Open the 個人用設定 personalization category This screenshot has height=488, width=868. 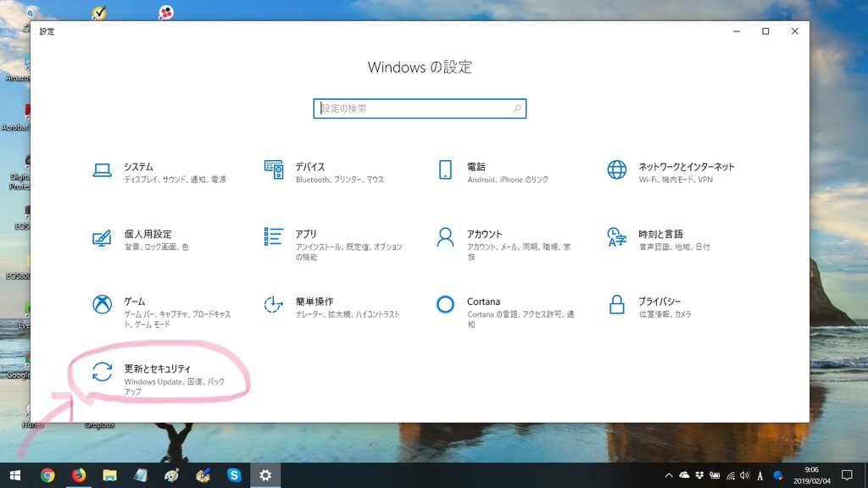[140, 240]
